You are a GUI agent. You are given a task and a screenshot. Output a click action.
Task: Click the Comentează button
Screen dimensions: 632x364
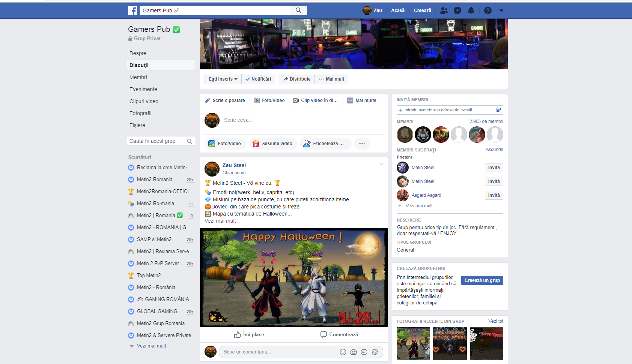pos(339,335)
